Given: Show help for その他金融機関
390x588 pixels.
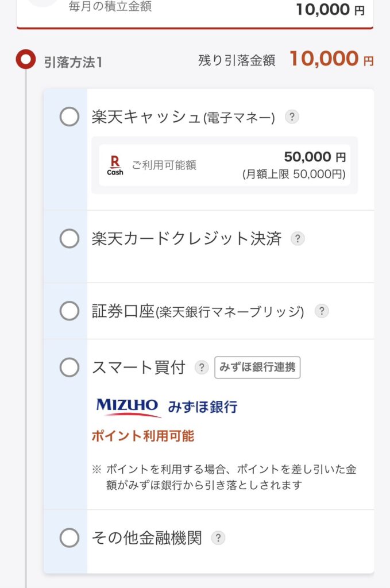Looking at the screenshot, I should coord(218,538).
